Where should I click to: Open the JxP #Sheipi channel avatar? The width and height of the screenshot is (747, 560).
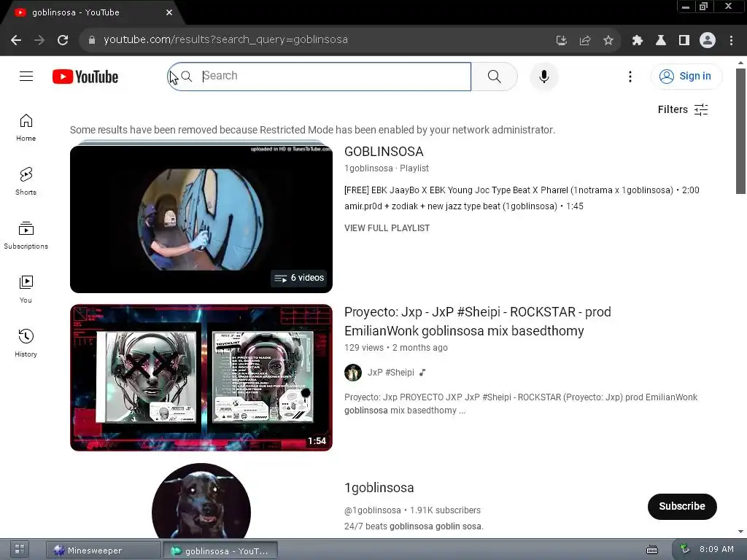[x=353, y=373]
